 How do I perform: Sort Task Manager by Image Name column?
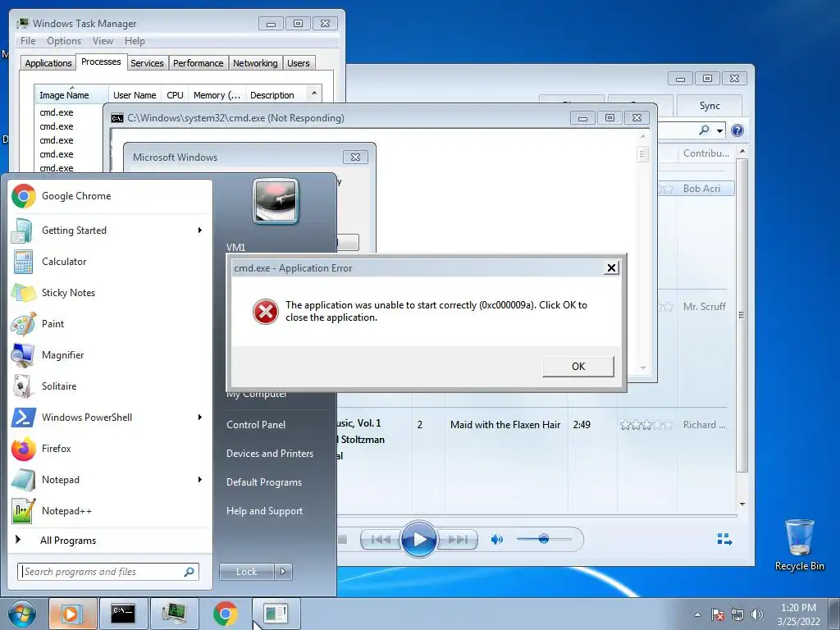point(71,95)
